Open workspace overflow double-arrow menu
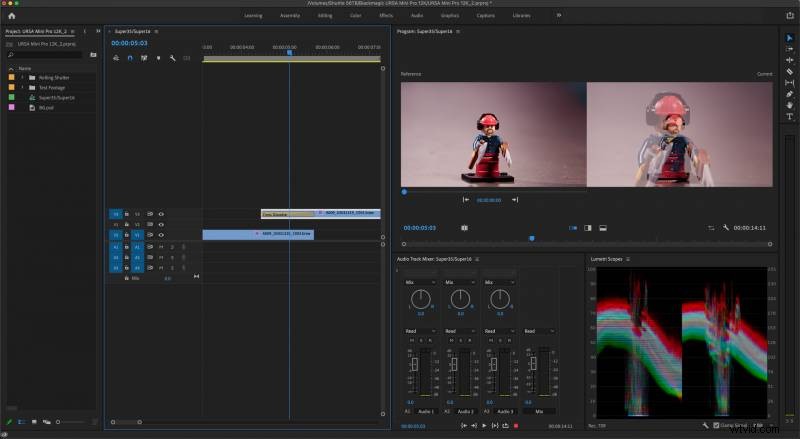This screenshot has width=800, height=439. (559, 15)
